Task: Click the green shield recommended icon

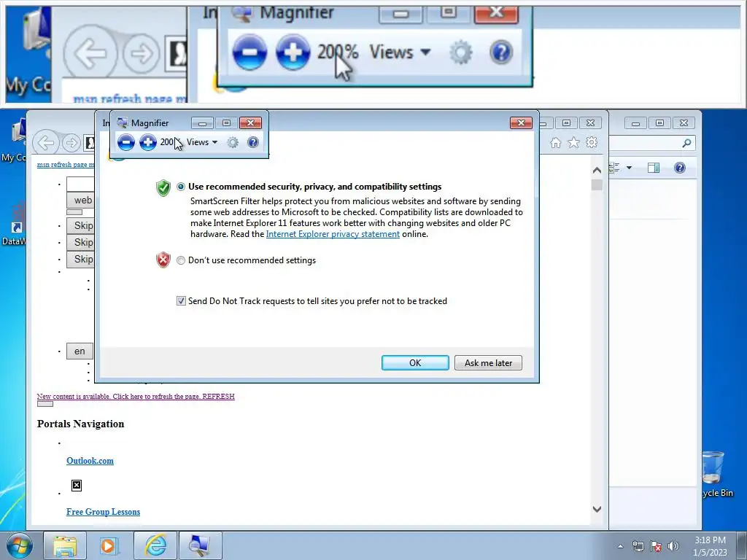Action: (163, 188)
